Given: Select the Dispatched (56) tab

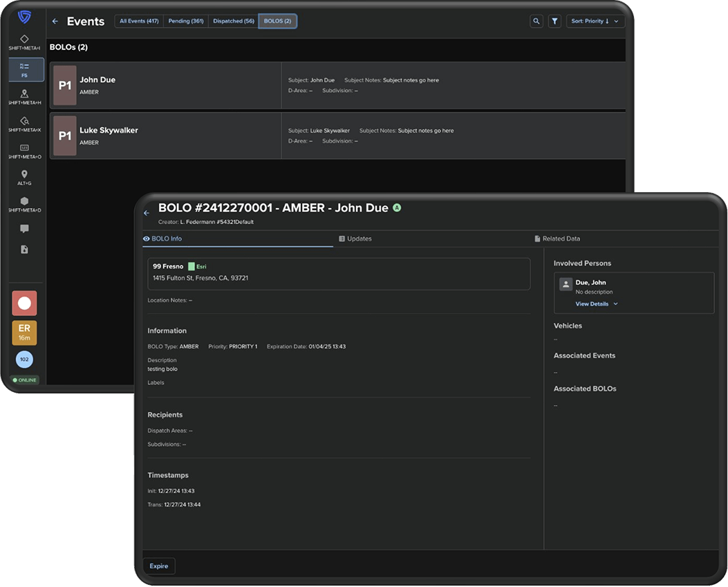Looking at the screenshot, I should (234, 21).
